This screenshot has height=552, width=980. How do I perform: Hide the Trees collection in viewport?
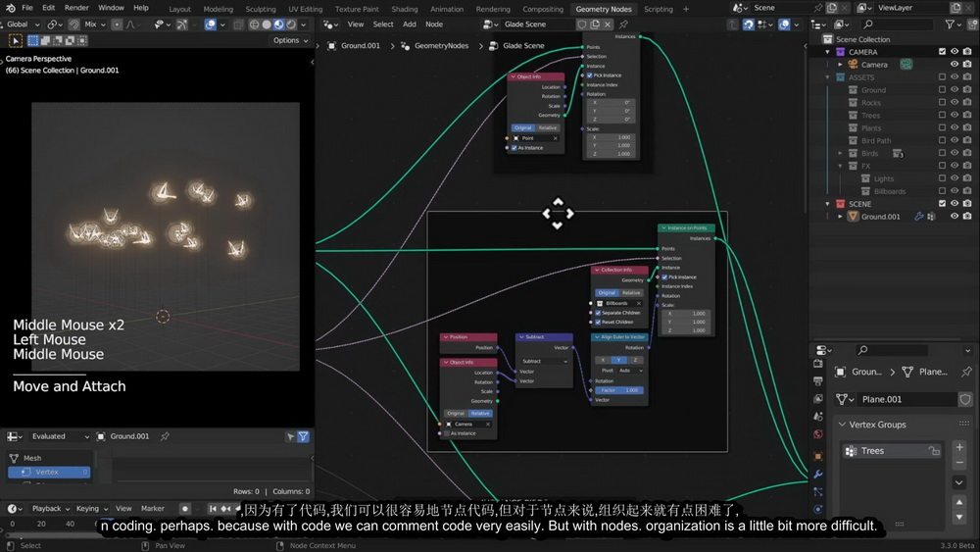(955, 115)
